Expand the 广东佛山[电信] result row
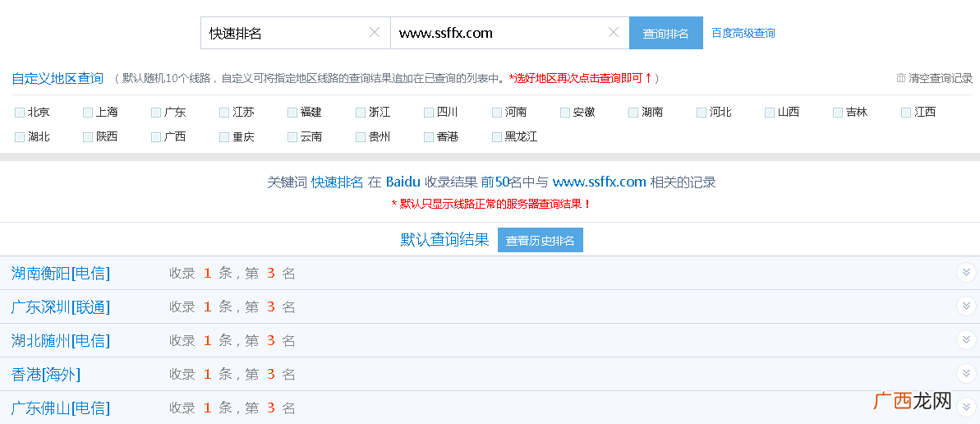Image resolution: width=980 pixels, height=424 pixels. pyautogui.click(x=966, y=408)
